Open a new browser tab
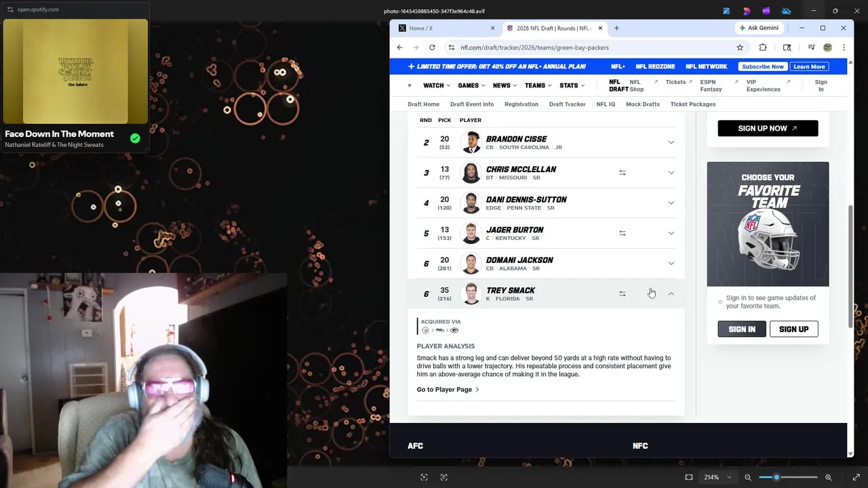Viewport: 868px width, 488px height. tap(616, 28)
